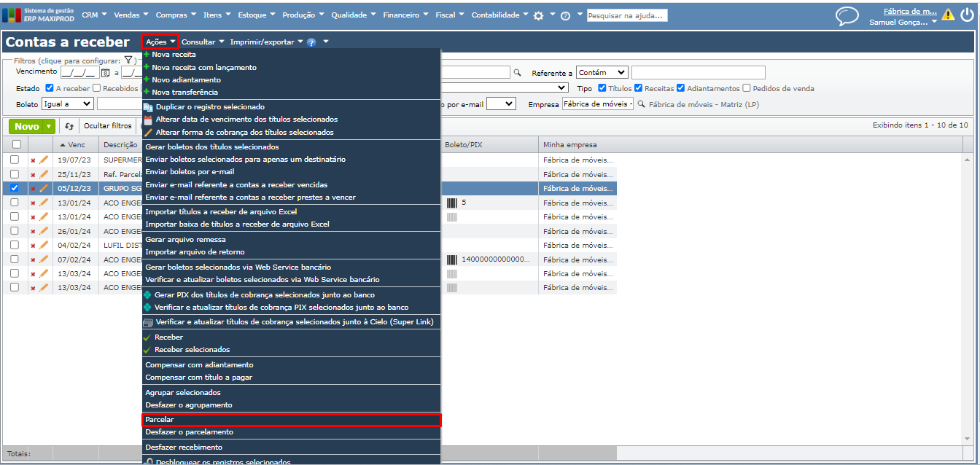Click the Ocultar filtros button

pyautogui.click(x=107, y=126)
